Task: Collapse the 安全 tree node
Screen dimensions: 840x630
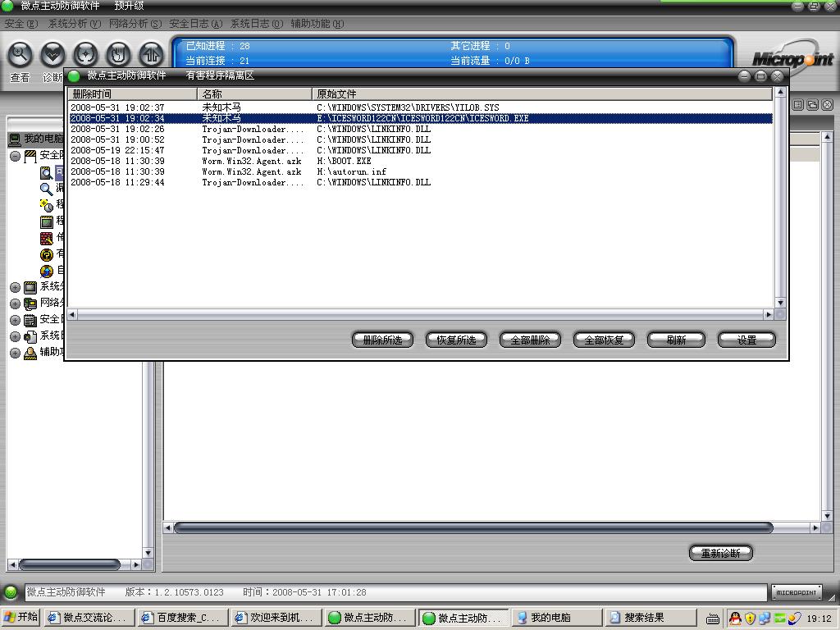Action: pos(15,157)
